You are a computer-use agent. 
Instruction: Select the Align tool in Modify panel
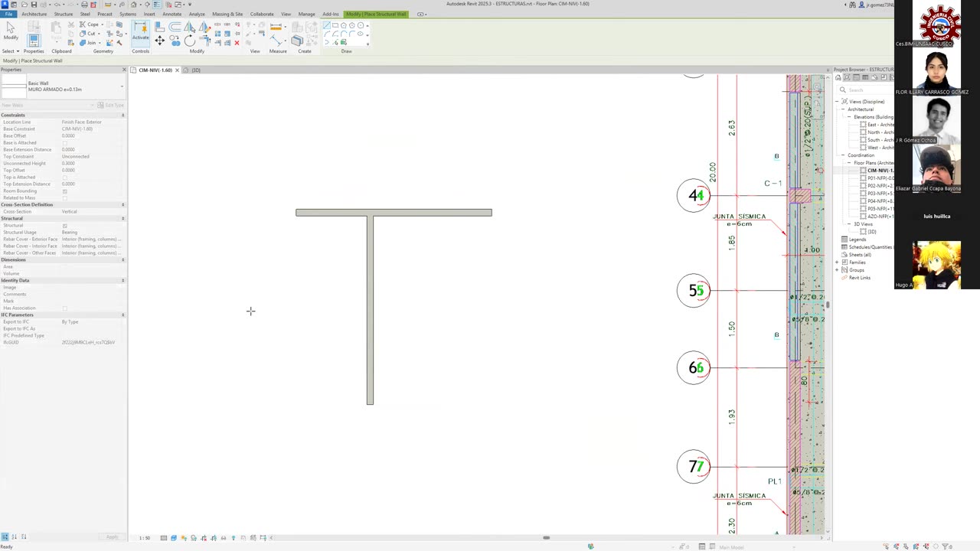pyautogui.click(x=160, y=27)
